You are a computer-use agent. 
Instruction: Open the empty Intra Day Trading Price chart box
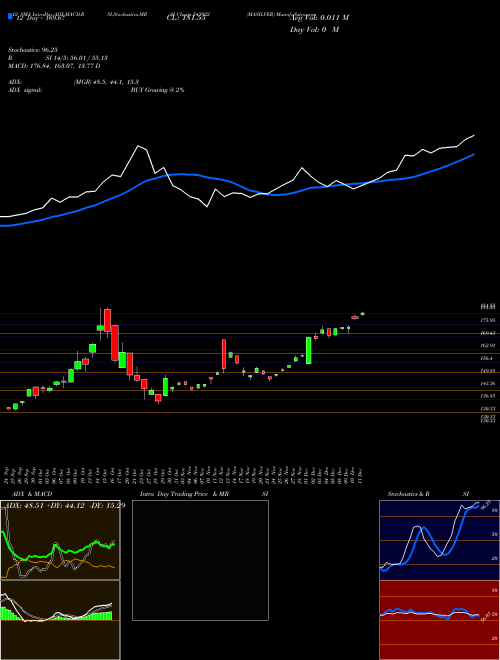tap(200, 560)
